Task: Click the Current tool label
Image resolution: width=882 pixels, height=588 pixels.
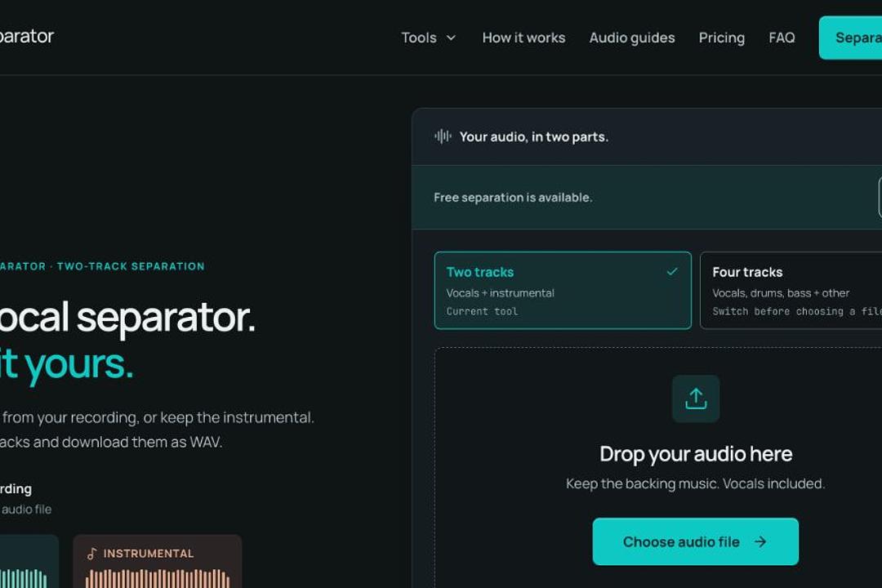Action: [482, 311]
